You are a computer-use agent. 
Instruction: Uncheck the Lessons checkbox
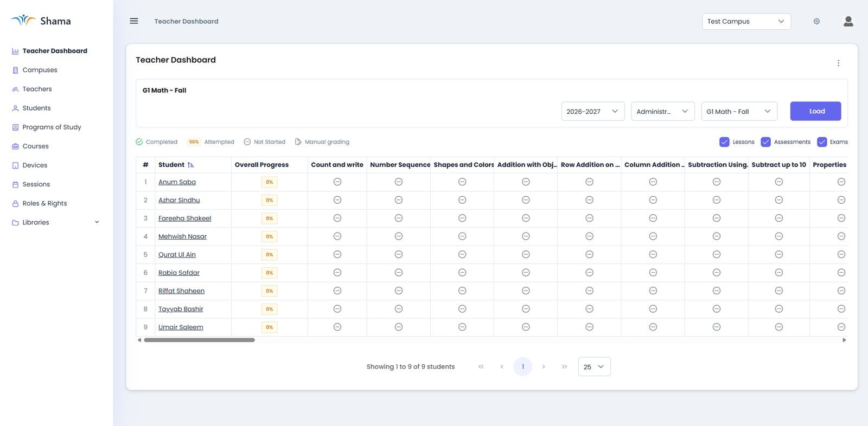coord(724,142)
